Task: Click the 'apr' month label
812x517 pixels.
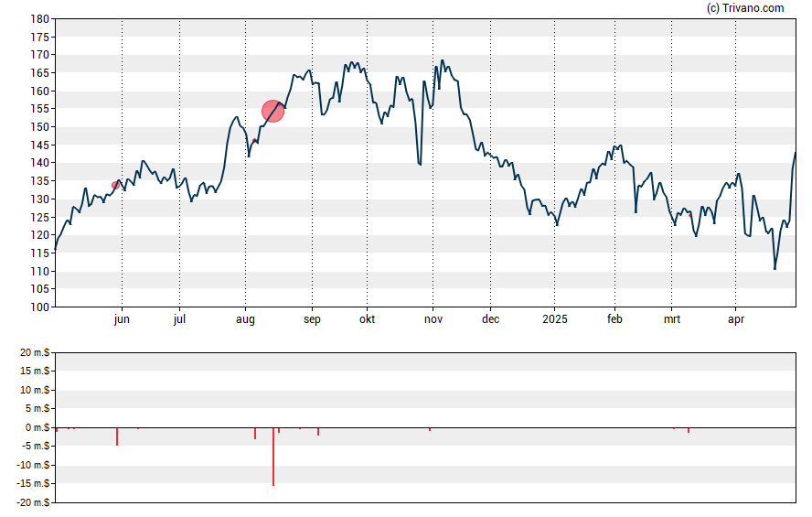Action: coord(736,319)
